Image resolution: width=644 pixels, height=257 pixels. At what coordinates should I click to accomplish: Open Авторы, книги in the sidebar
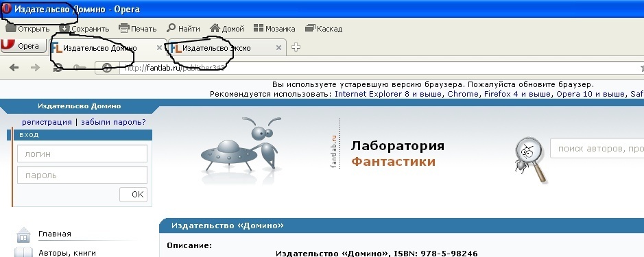tap(67, 252)
